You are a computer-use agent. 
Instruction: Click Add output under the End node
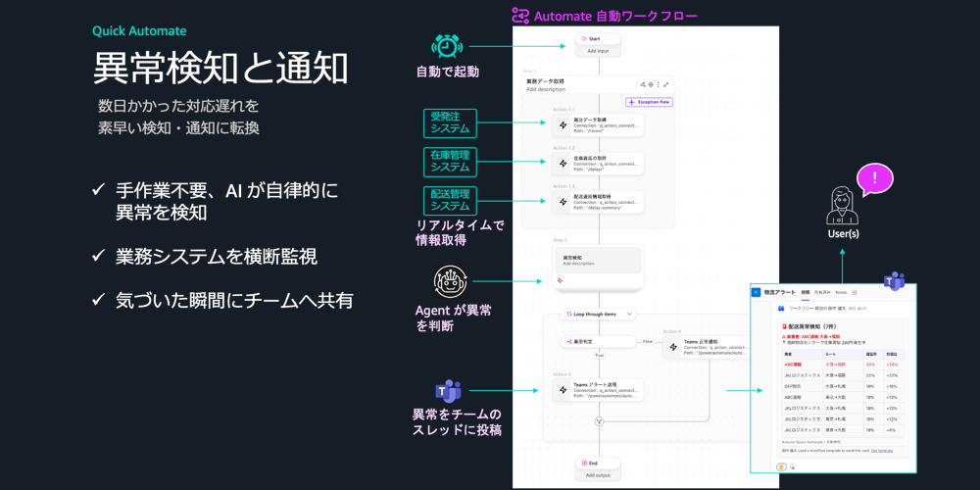pyautogui.click(x=598, y=475)
